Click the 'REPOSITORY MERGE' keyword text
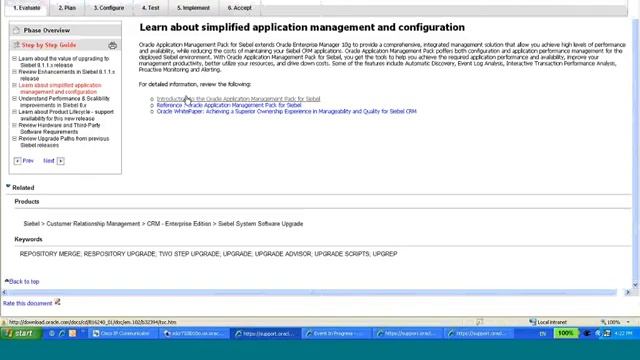This screenshot has width=640, height=360. (x=50, y=254)
